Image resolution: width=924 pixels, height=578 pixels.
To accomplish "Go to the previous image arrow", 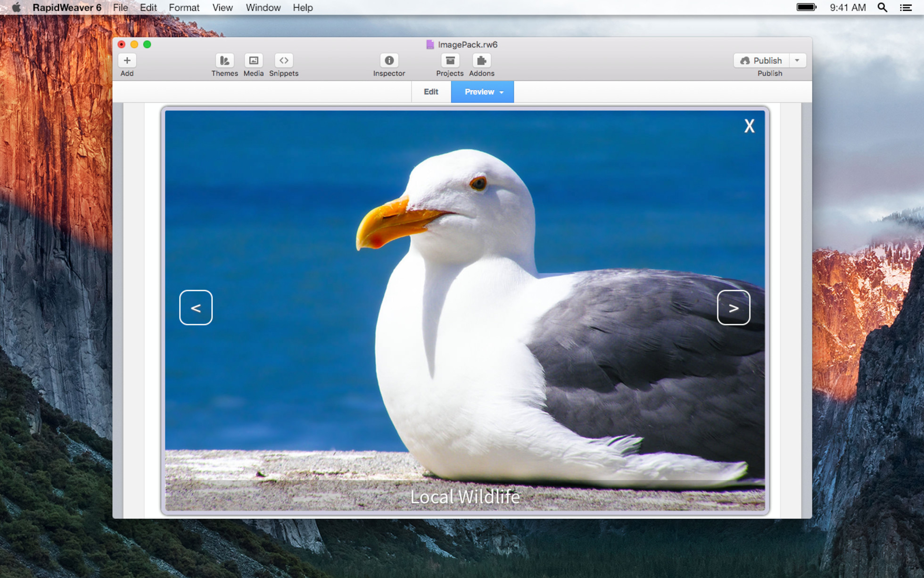I will coord(196,308).
